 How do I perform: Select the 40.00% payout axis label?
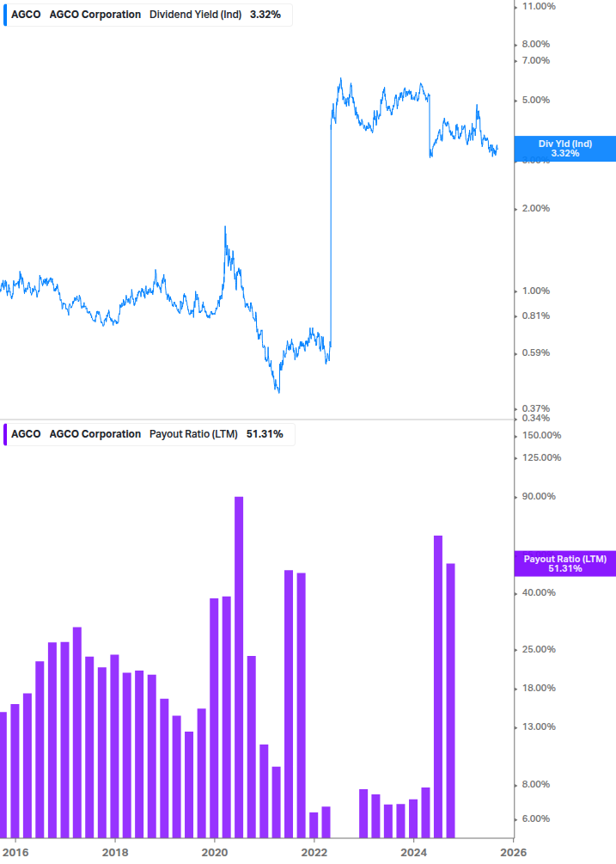[x=539, y=593]
